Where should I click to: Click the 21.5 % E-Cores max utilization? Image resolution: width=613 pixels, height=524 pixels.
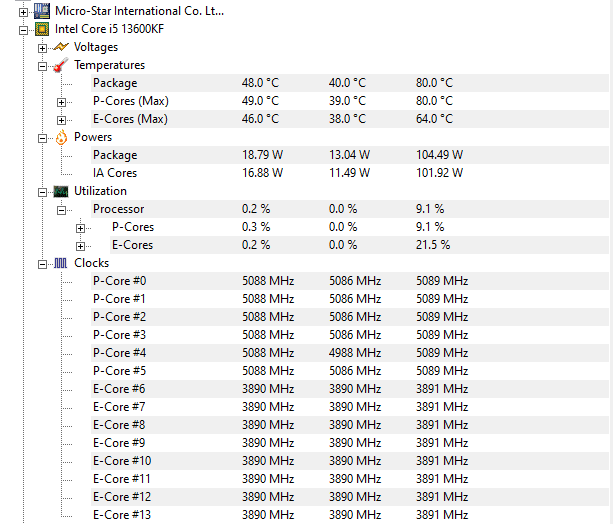(433, 245)
